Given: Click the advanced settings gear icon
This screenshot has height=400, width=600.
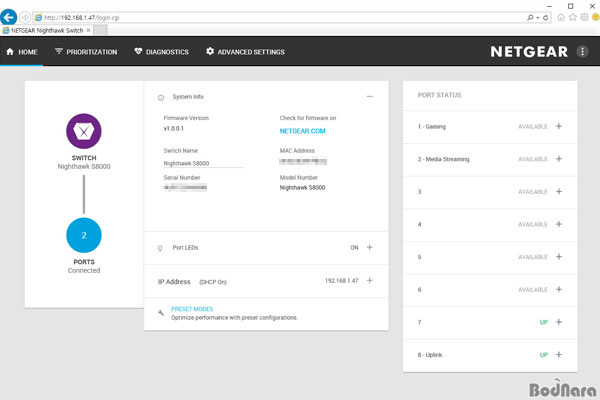Looking at the screenshot, I should pos(210,51).
